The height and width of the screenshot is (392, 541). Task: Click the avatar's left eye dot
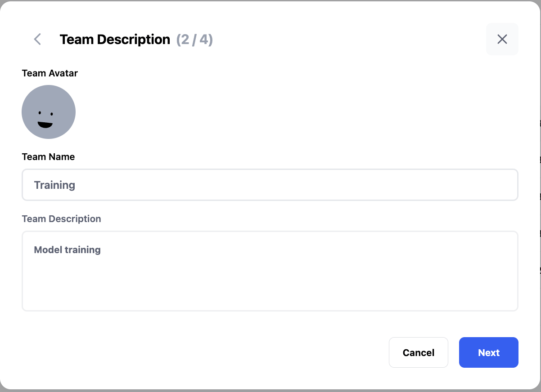(x=40, y=113)
